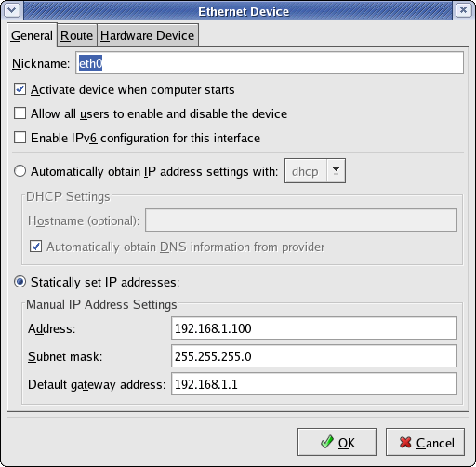Click the Default gateway address label
This screenshot has height=467, width=476.
pyautogui.click(x=97, y=384)
